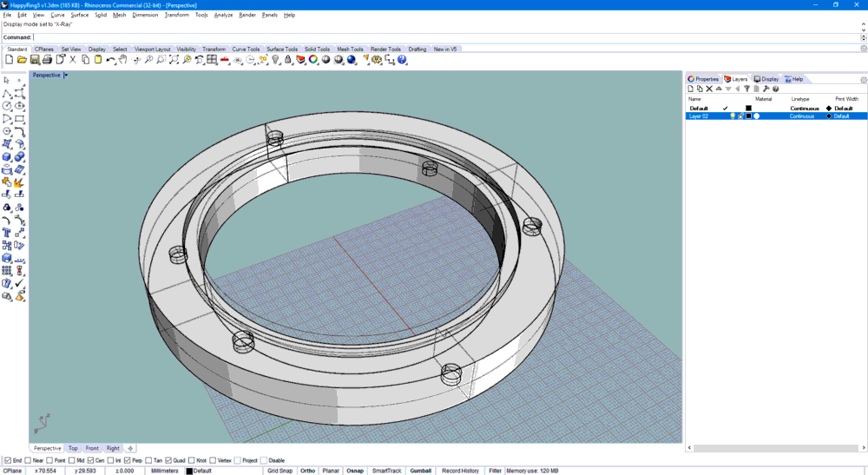Toggle the Near osnap checkbox
This screenshot has width=868, height=475.
tap(28, 460)
